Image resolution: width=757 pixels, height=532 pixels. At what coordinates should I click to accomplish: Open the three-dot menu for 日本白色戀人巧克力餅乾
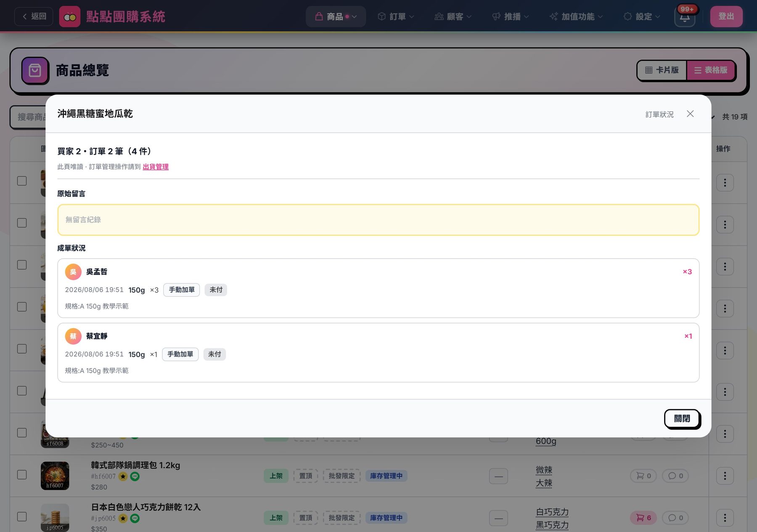click(x=725, y=518)
